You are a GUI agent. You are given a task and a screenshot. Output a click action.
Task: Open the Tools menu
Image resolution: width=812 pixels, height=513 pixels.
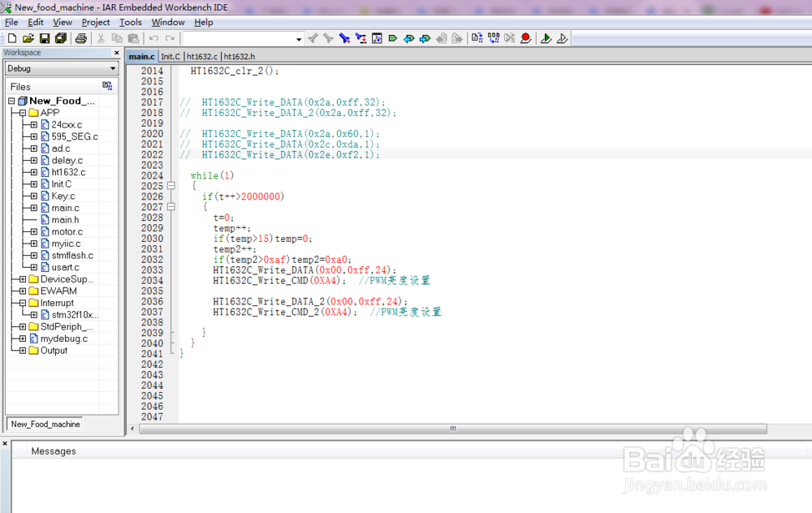[x=131, y=22]
